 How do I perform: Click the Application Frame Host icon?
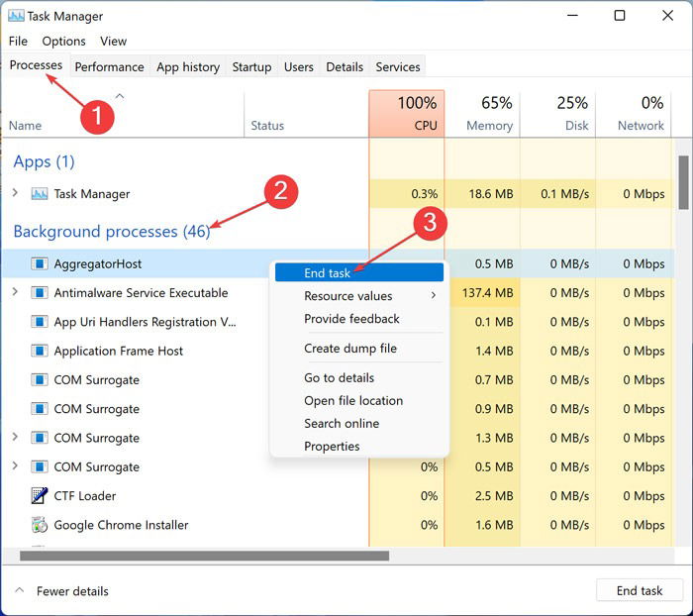pos(40,352)
